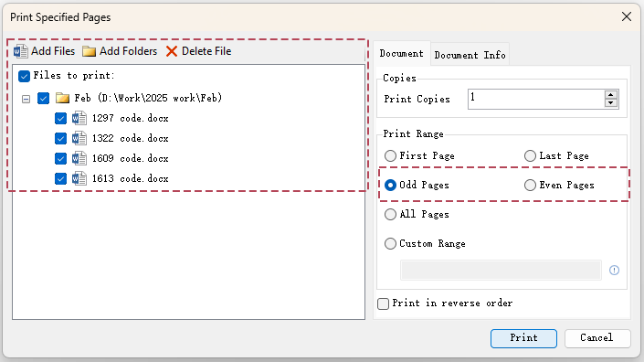Select the '1297 code.docx' file name
This screenshot has height=362, width=644.
131,118
